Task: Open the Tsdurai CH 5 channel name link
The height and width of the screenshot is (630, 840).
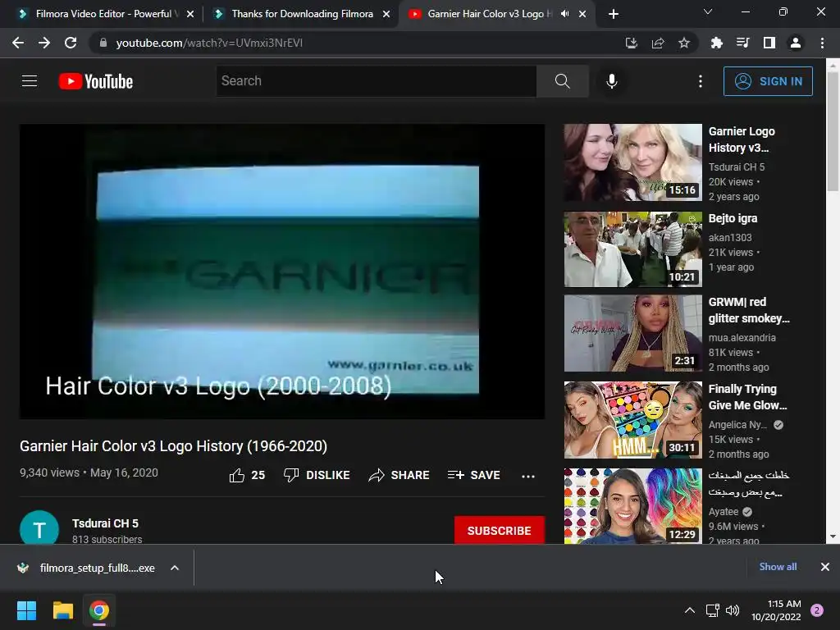Action: tap(105, 523)
